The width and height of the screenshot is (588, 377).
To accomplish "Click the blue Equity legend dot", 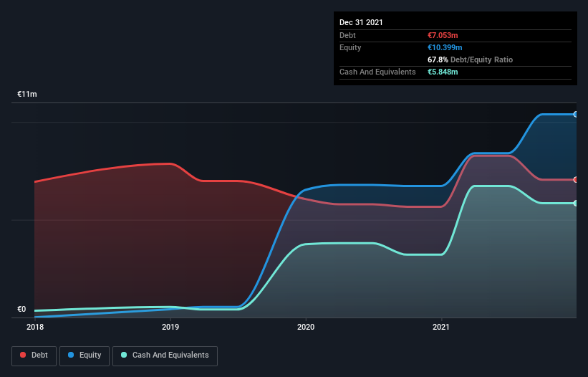I will point(71,355).
